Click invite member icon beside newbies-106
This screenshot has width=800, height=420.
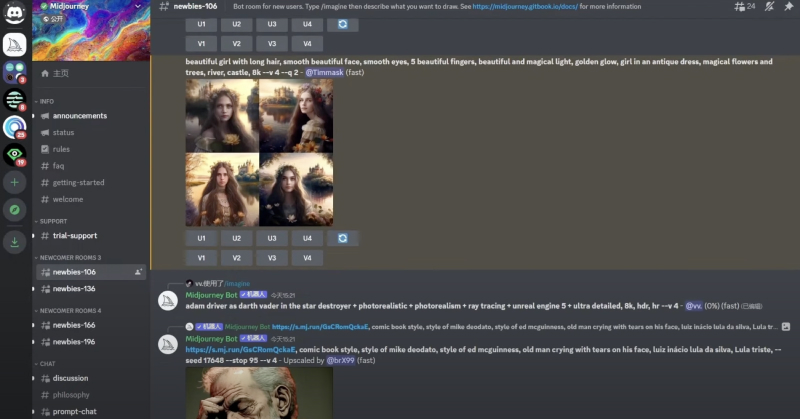click(137, 272)
